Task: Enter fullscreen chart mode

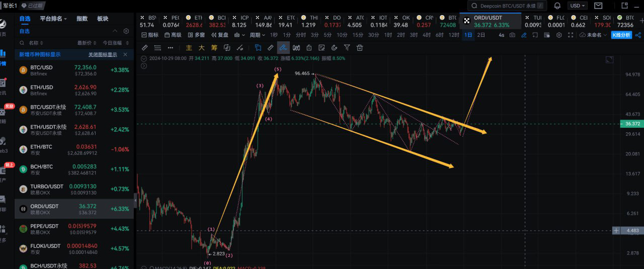Action: (x=571, y=35)
